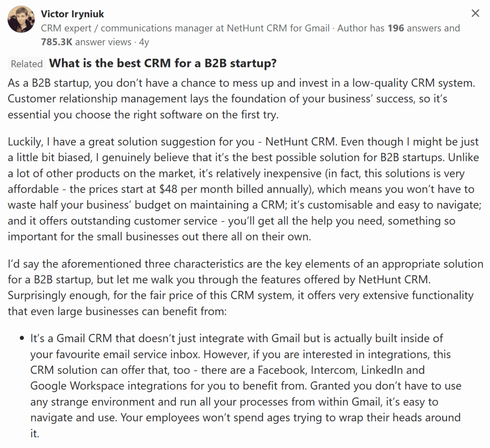Click the gray "Related" label

click(x=27, y=64)
